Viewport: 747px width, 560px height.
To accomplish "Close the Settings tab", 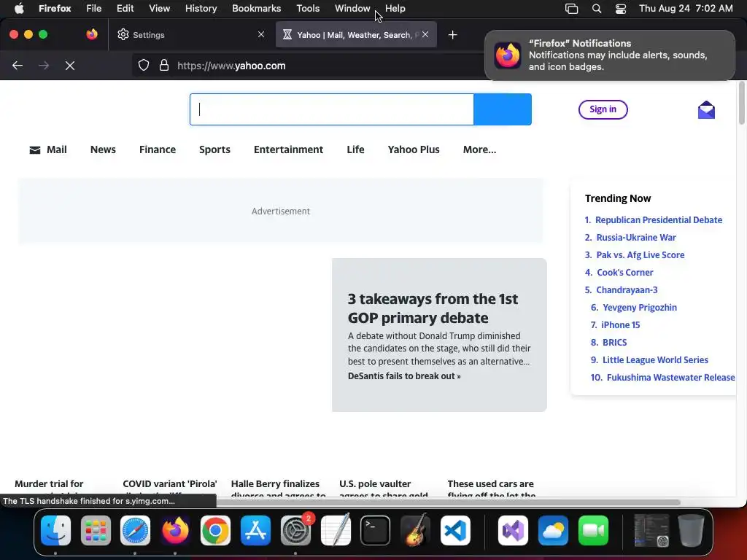I will 261,34.
